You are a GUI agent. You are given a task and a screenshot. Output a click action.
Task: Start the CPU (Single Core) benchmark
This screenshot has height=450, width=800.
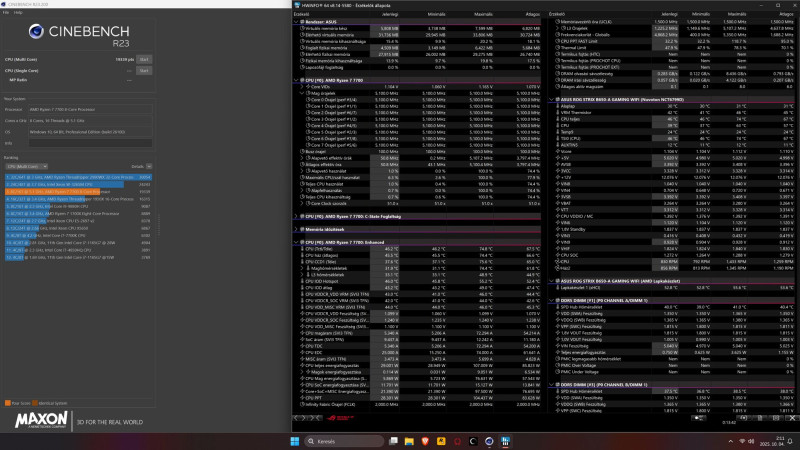(144, 70)
